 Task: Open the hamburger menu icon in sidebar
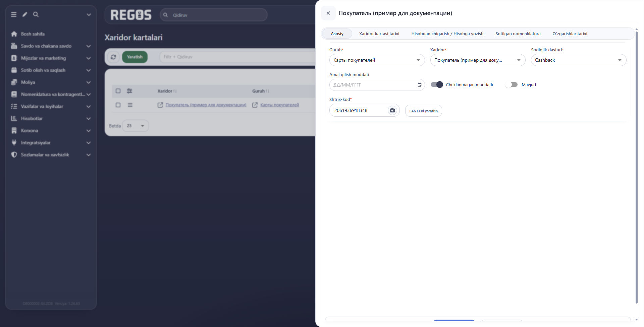pos(14,14)
